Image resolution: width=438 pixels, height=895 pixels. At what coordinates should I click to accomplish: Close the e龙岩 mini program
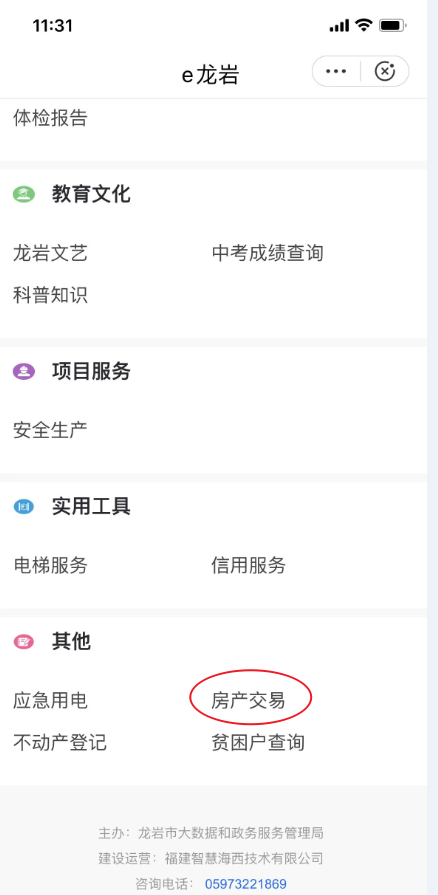tap(385, 71)
